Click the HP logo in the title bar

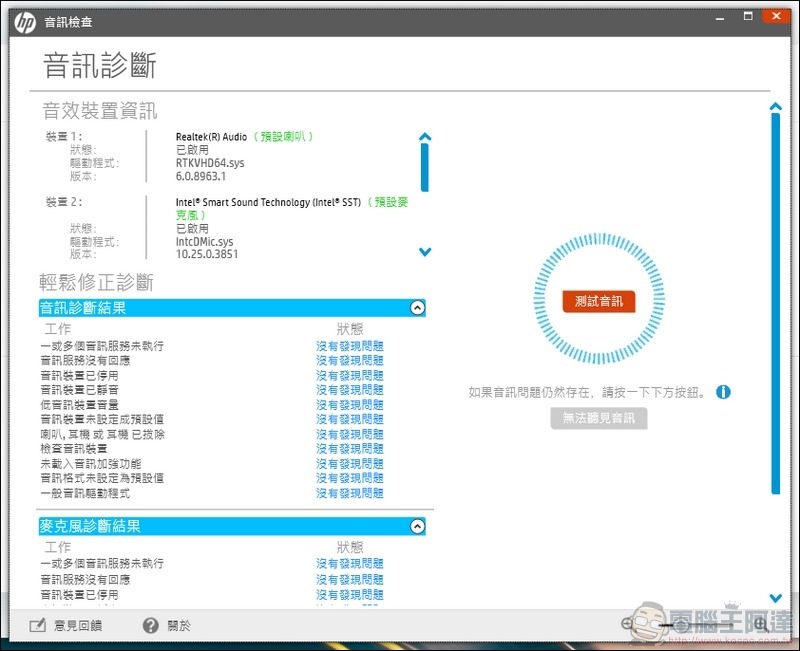tap(27, 17)
